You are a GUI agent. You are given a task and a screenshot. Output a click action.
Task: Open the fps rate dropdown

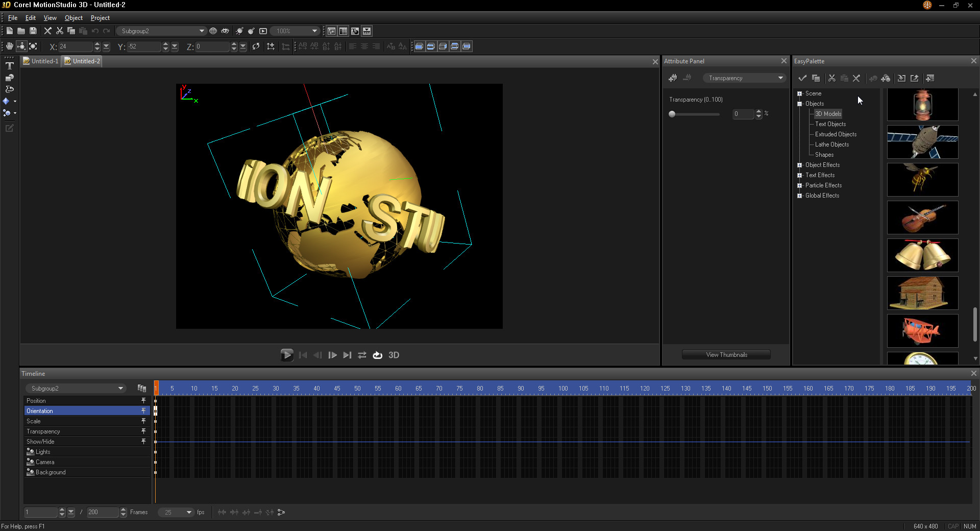(189, 512)
